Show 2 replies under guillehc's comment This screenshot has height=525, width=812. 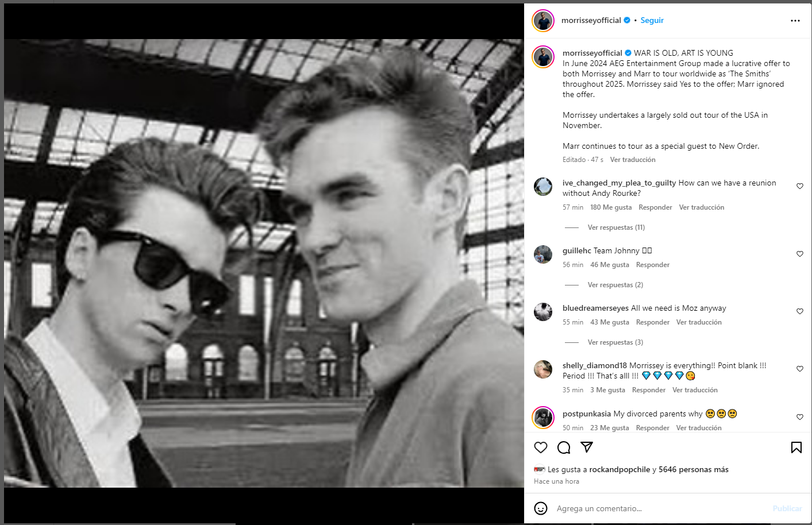(615, 285)
